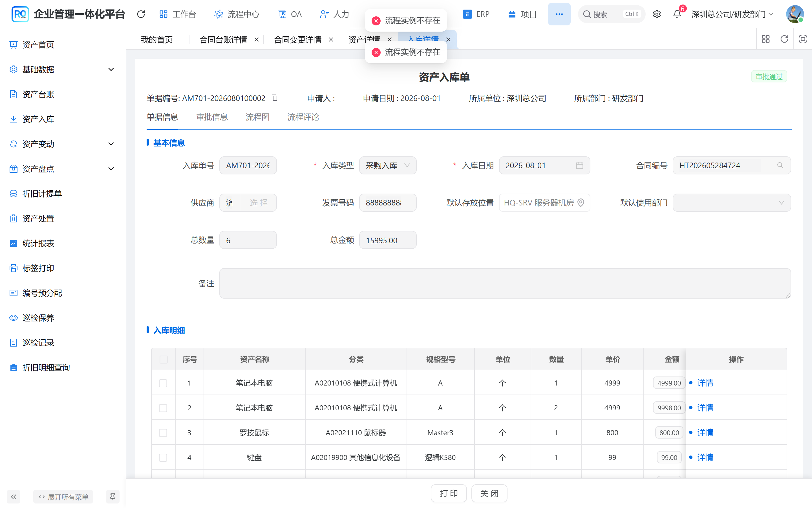Click location pin in 默认存放位置 field
Image resolution: width=812 pixels, height=508 pixels.
coord(581,203)
